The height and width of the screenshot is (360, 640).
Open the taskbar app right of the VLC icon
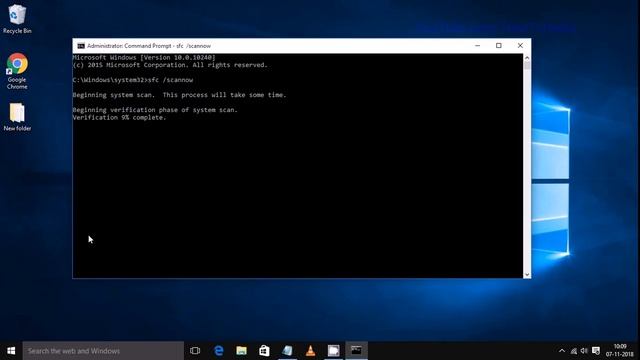[333, 351]
